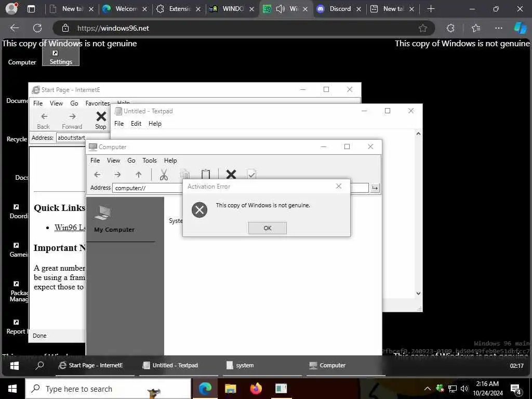Add page to favorites star icon

tap(422, 28)
